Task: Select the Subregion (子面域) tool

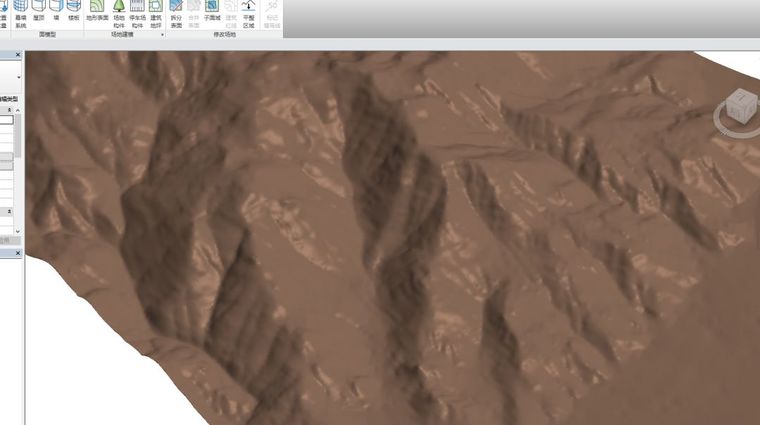Action: coord(212,11)
